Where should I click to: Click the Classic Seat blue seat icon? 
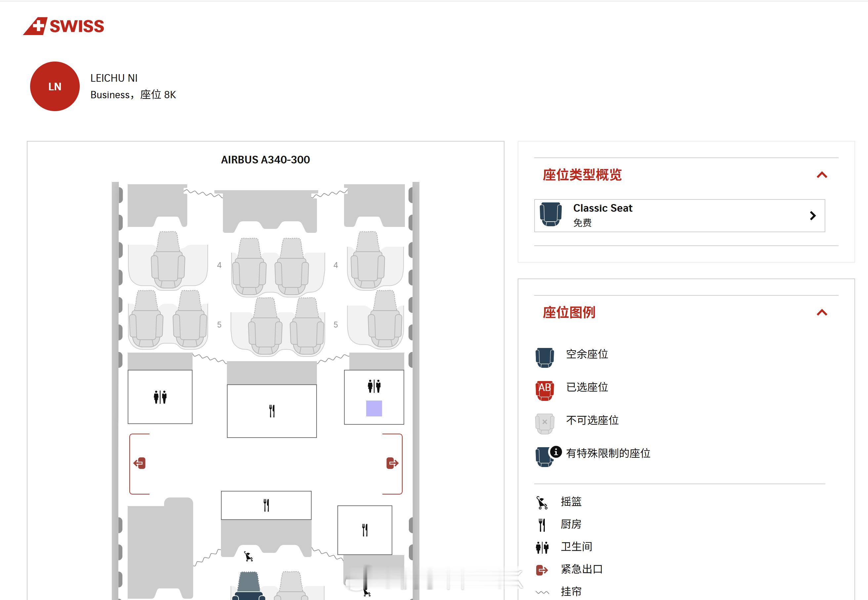coord(551,214)
